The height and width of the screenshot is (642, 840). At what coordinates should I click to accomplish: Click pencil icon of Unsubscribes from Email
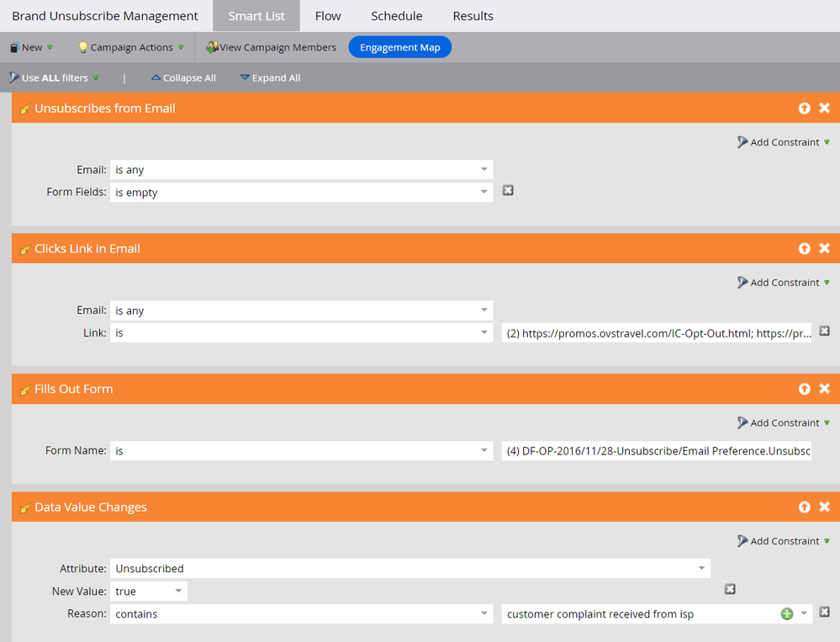pos(24,109)
